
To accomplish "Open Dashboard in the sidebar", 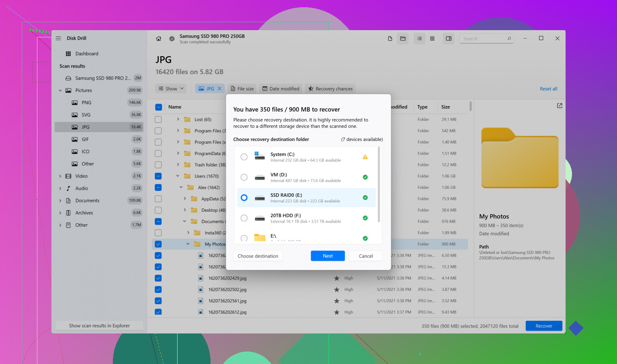I will coord(86,53).
